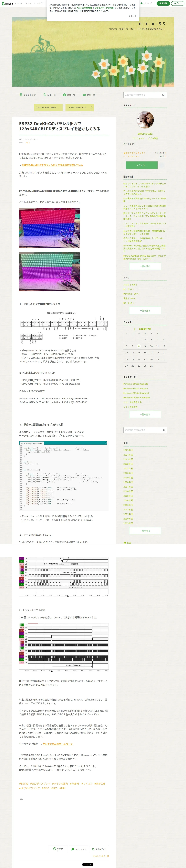Open theme RC ( 218 )
Viewport: 186px width, 868px height.
[128, 303]
